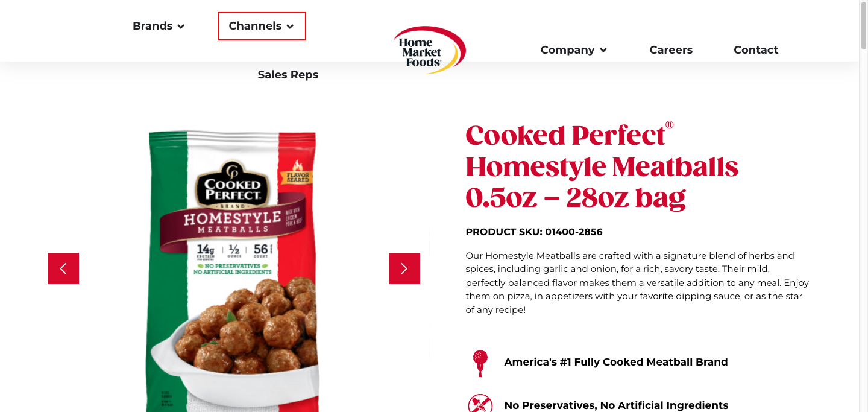The width and height of the screenshot is (868, 412).
Task: Click America's #1 Fully Cooked Meatball Brand text
Action: click(616, 362)
